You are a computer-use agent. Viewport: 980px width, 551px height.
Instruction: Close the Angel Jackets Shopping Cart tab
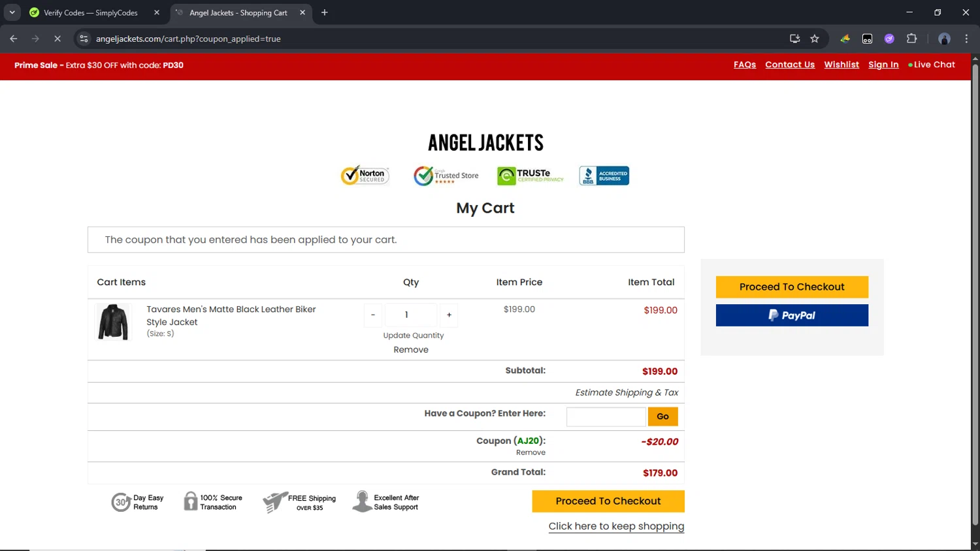[302, 12]
